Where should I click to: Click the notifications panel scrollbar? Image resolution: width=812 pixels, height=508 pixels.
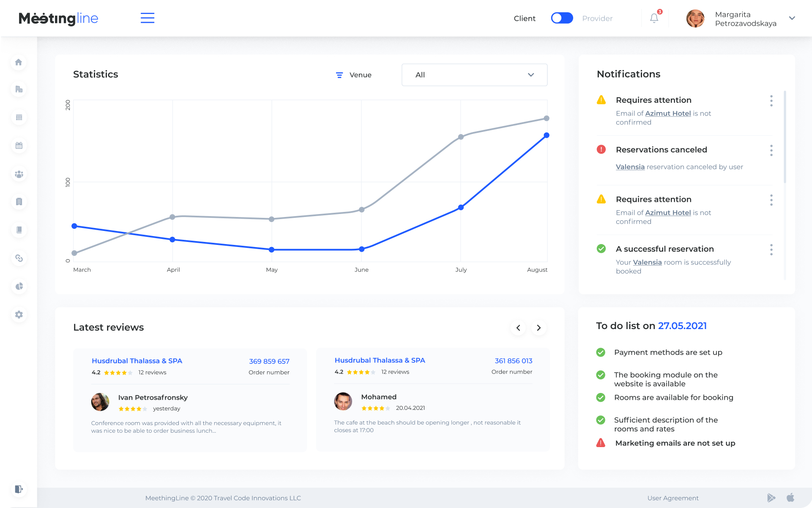click(785, 137)
